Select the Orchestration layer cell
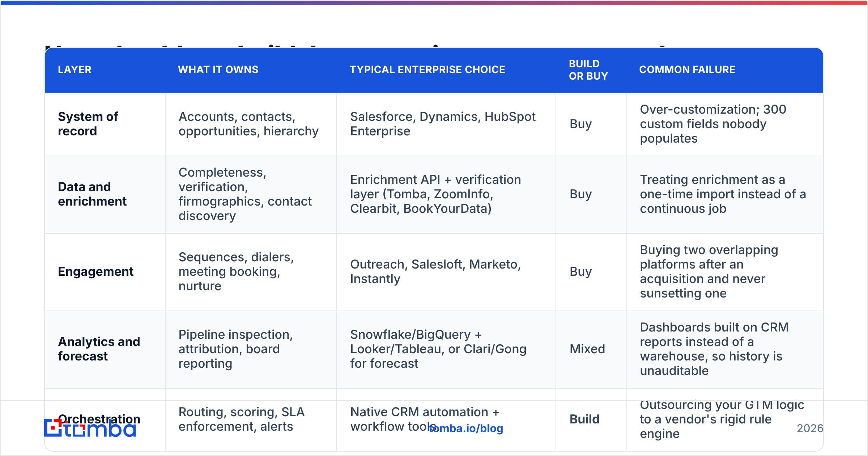This screenshot has width=868, height=456. pos(105,419)
